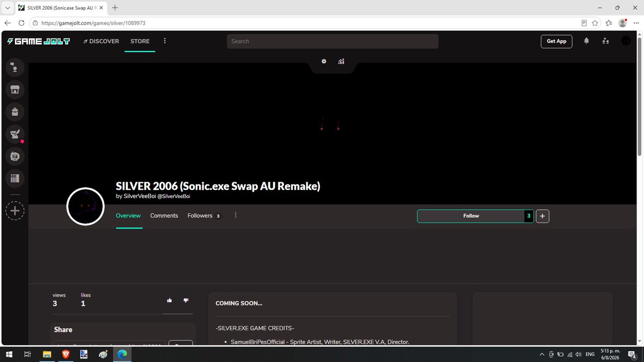Screen dimensions: 644x362
Task: Open File Explorer from the taskbar
Action: click(x=47, y=354)
